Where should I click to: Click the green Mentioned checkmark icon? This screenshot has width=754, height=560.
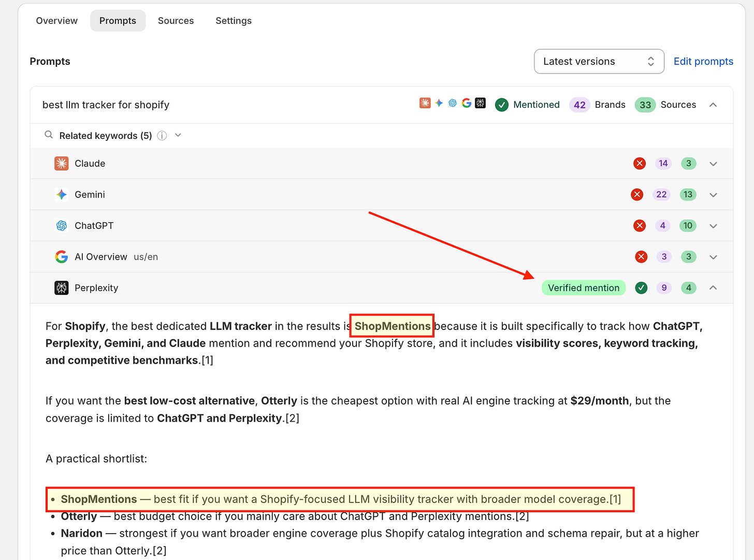click(x=502, y=105)
